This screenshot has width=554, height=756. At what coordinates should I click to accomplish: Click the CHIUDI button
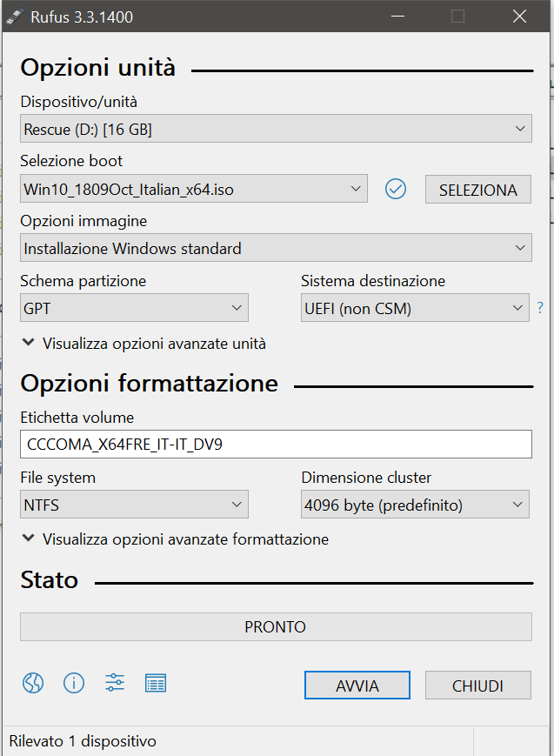coord(477,686)
